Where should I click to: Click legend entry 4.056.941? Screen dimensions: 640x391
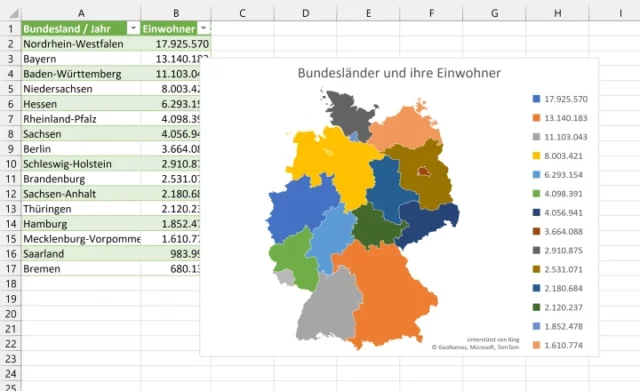click(558, 213)
